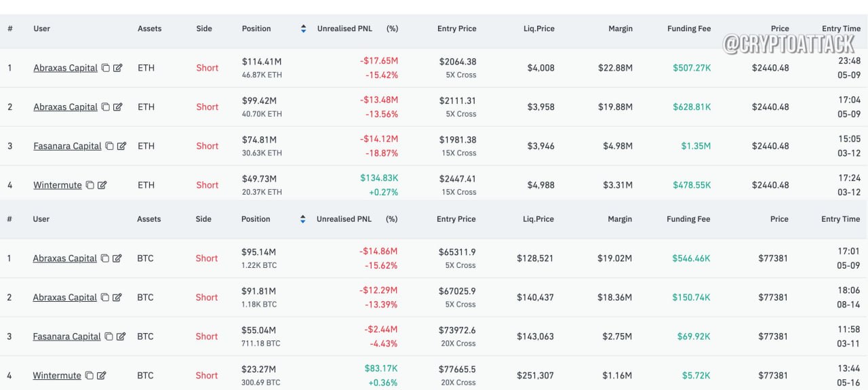868x390 pixels.
Task: Edit the Fasanara Capital label in BTC table
Action: coord(121,336)
